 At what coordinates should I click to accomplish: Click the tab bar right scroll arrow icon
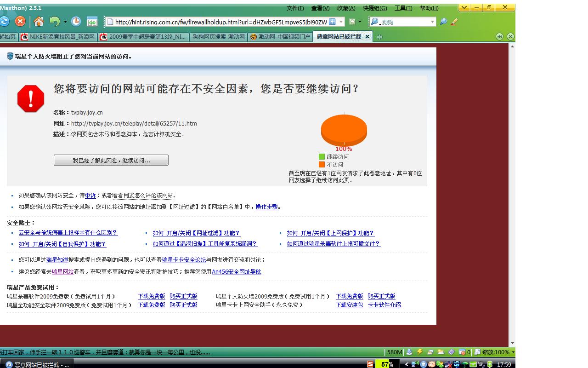click(500, 37)
